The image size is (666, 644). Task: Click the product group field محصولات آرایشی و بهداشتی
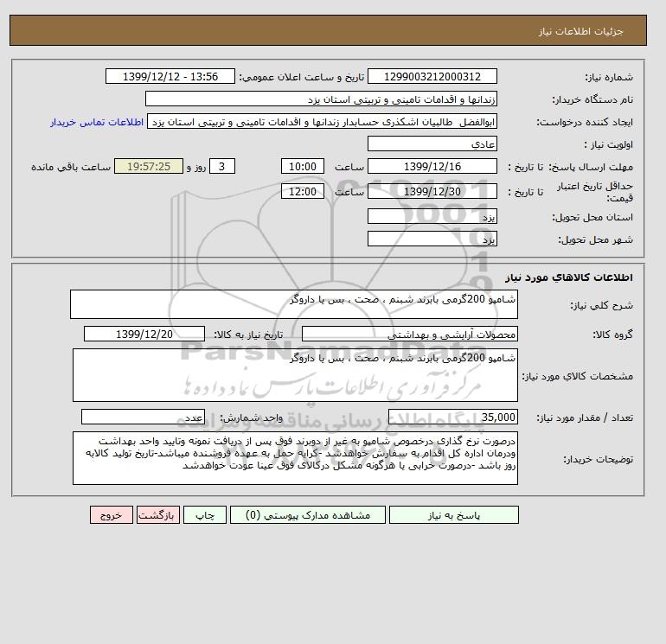pos(410,334)
